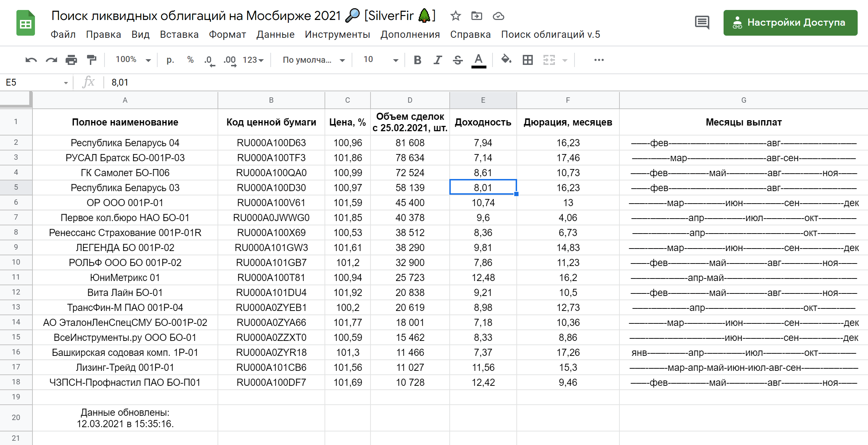
Task: Open the Вставка menu
Action: [x=179, y=35]
